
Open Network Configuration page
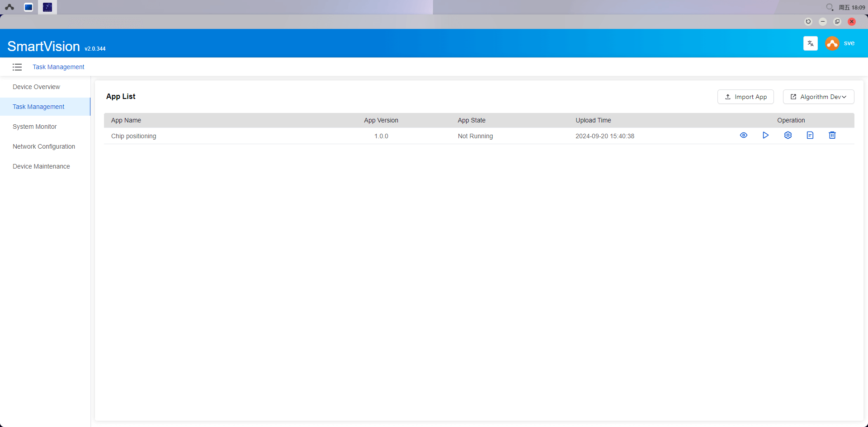[44, 146]
